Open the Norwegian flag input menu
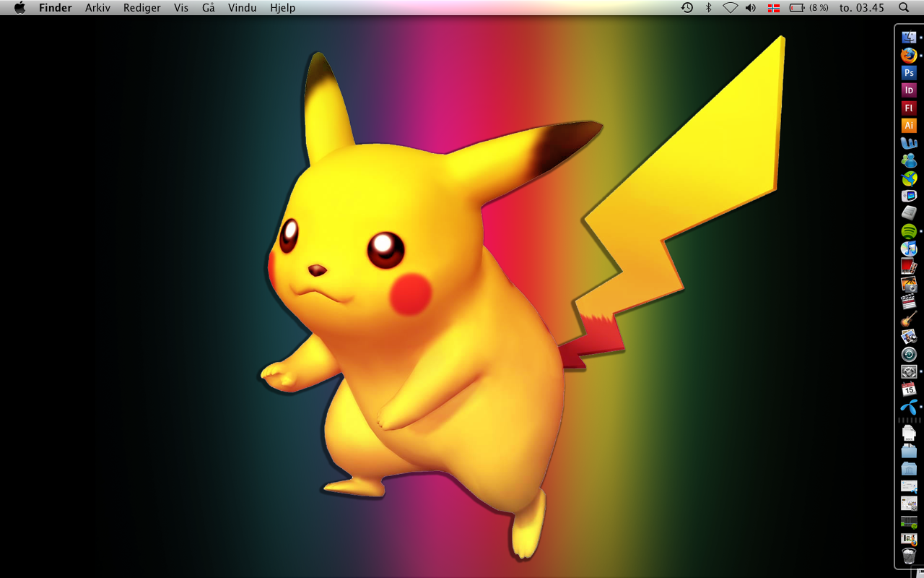The height and width of the screenshot is (578, 924). click(x=774, y=8)
